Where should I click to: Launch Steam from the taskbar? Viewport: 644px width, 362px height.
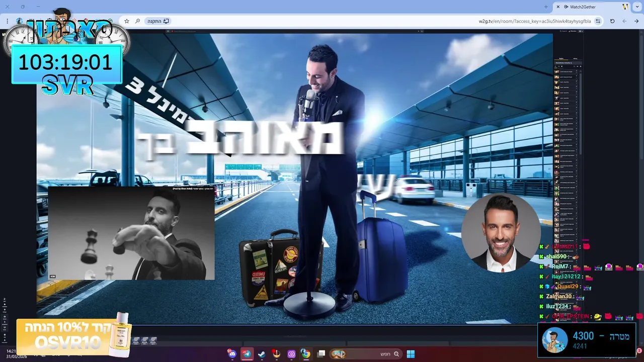click(262, 354)
